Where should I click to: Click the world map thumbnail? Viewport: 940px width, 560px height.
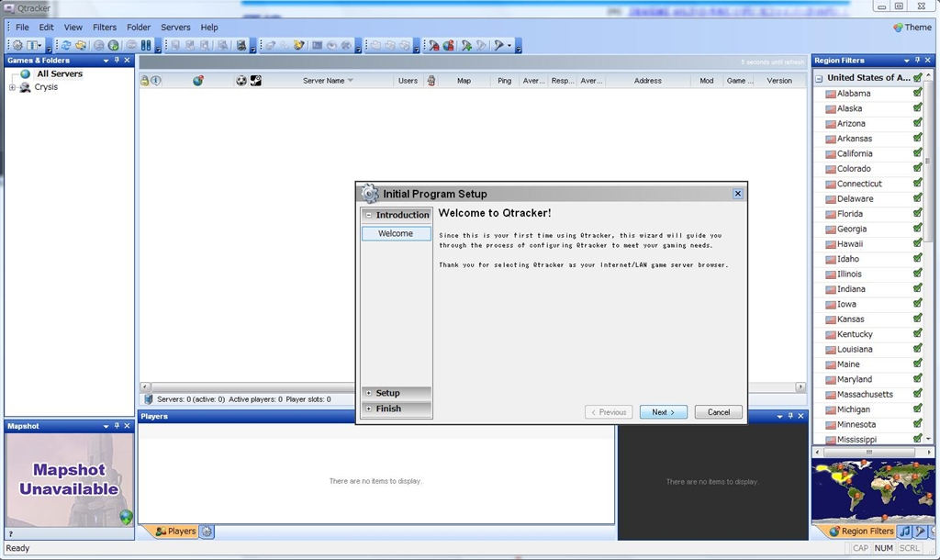(x=873, y=491)
